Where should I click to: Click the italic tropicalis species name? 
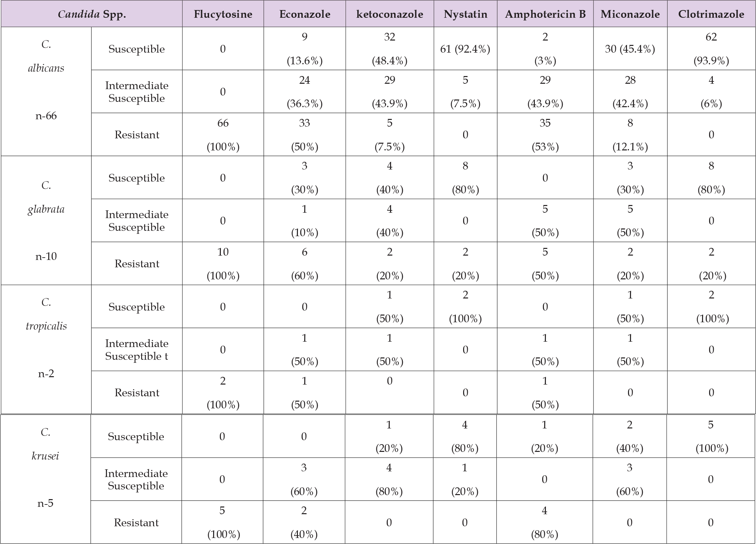click(46, 326)
